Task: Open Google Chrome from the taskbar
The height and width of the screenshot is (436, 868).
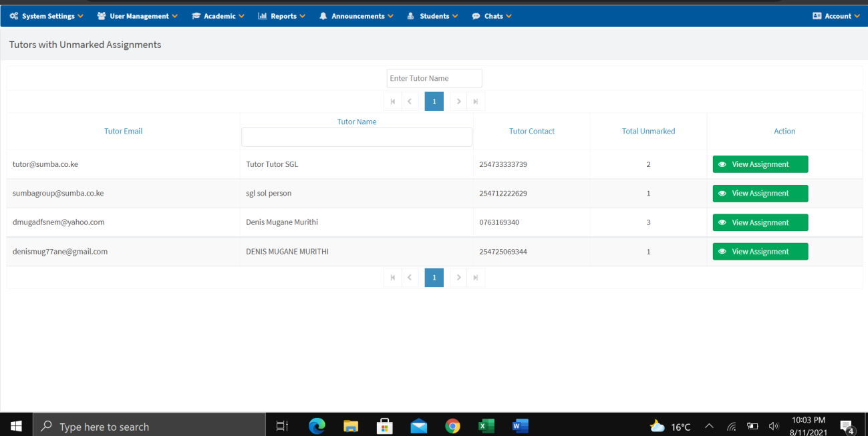Action: [453, 426]
